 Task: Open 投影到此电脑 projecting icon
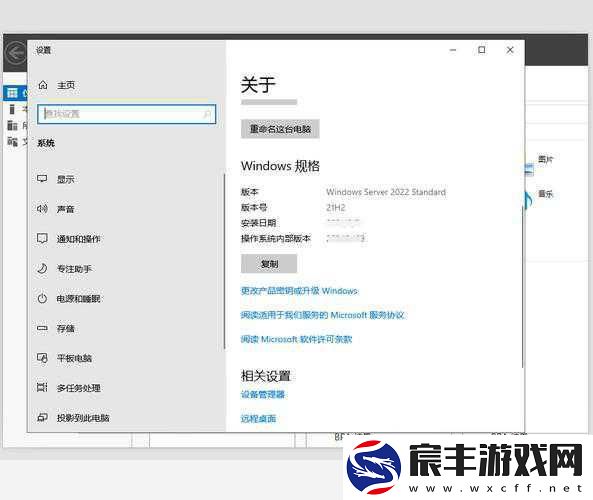(x=42, y=418)
